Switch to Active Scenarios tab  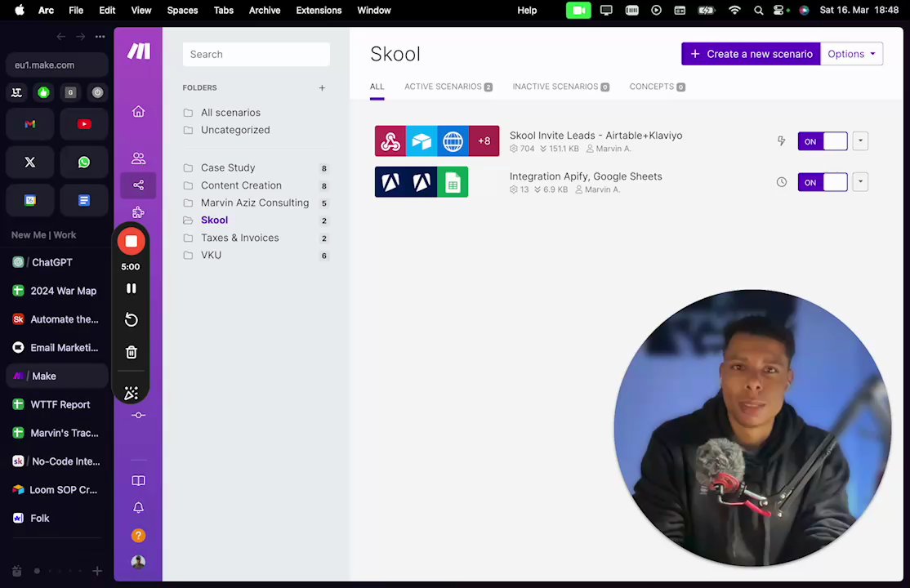(x=448, y=87)
